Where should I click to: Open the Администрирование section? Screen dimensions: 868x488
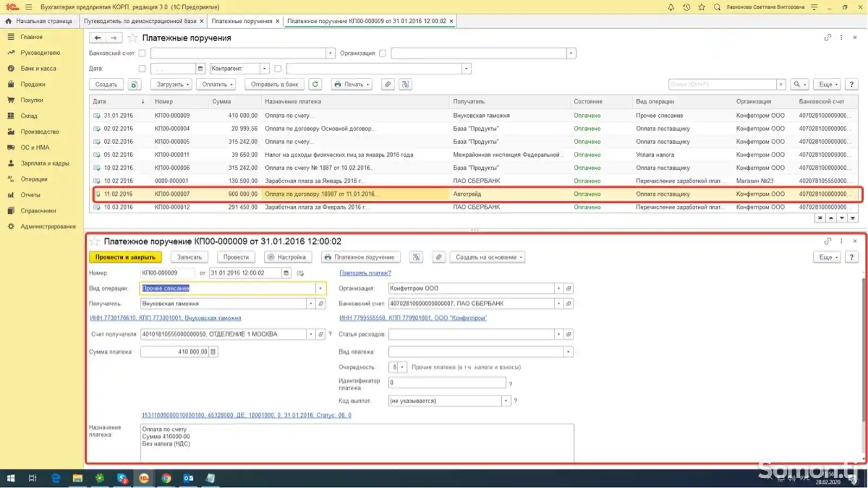(x=48, y=226)
